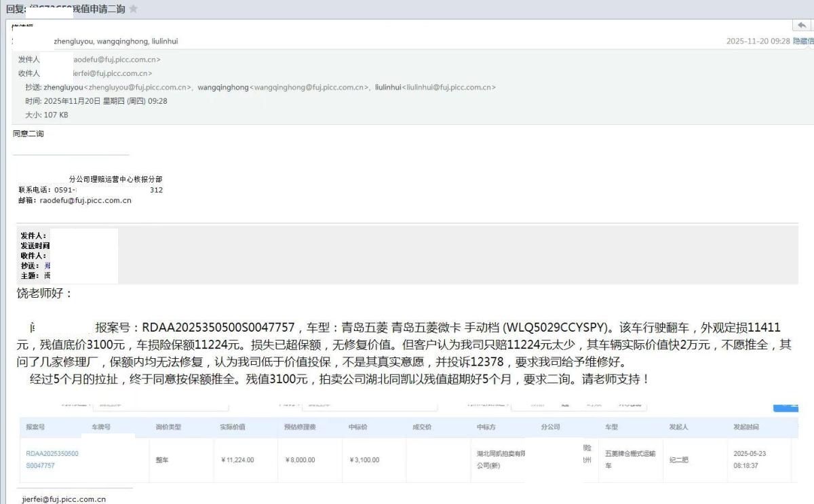This screenshot has width=814, height=504.
Task: Click the 发起时间 column header
Action: click(745, 427)
